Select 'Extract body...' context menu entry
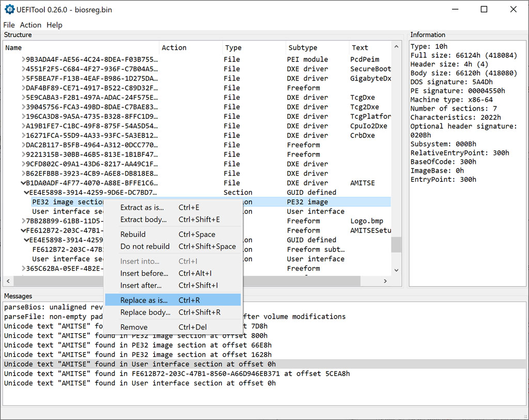This screenshot has width=529, height=420. 143,220
